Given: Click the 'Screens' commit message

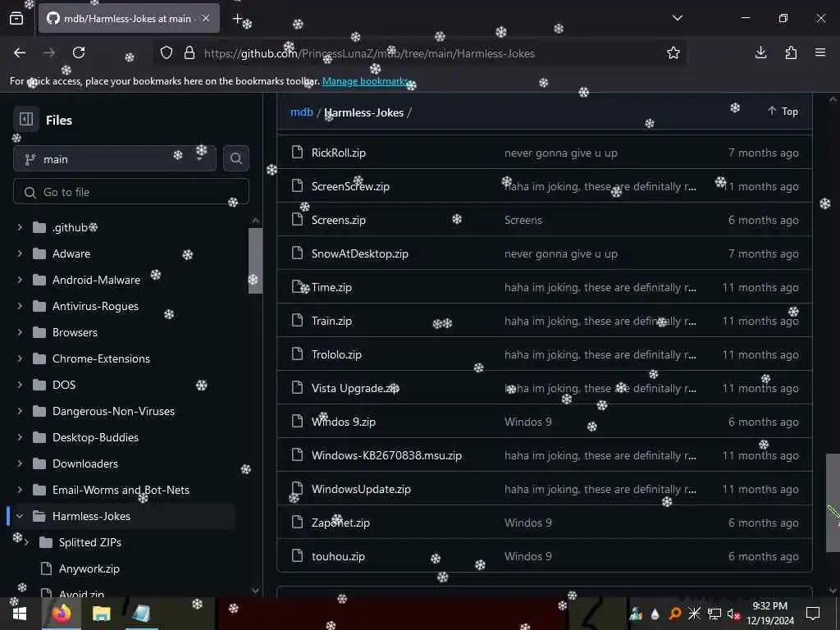Looking at the screenshot, I should coord(523,220).
